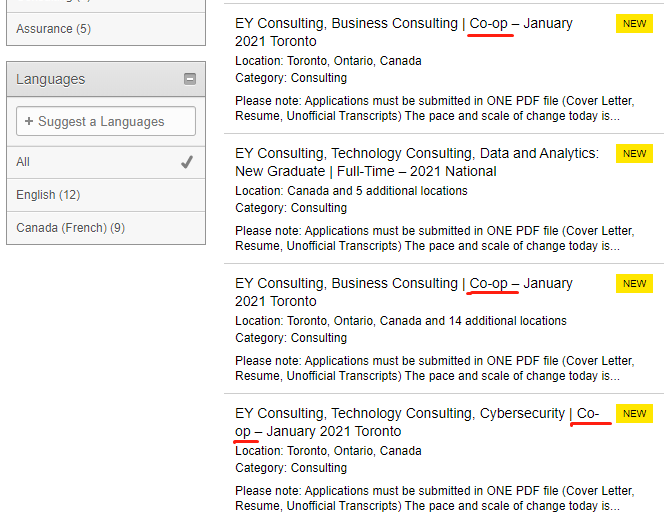672x519 pixels.
Task: Select the Assurance (5) filter
Action: click(53, 29)
